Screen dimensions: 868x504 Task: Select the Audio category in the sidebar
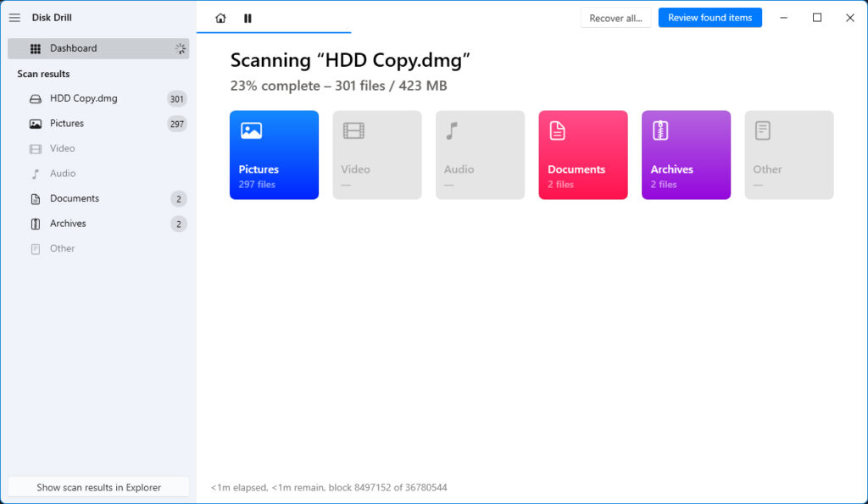(62, 173)
